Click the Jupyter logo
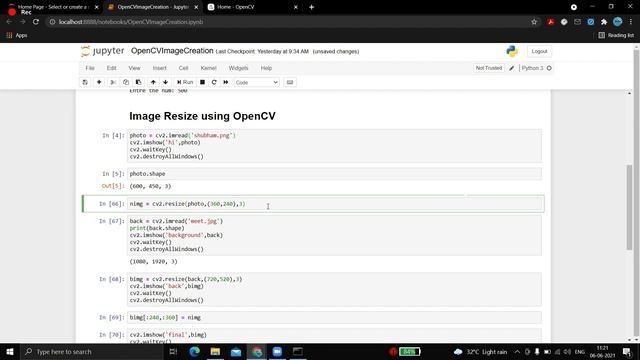The width and height of the screenshot is (640, 360). [x=102, y=51]
